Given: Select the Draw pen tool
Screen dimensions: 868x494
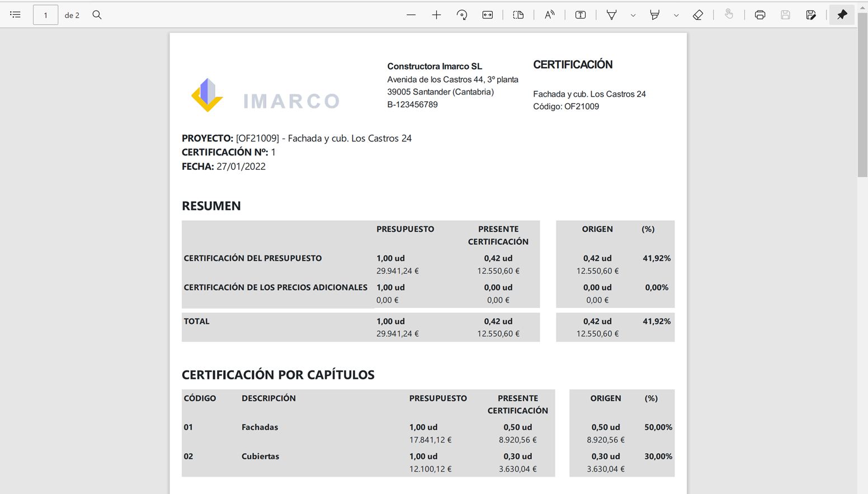Looking at the screenshot, I should point(611,15).
